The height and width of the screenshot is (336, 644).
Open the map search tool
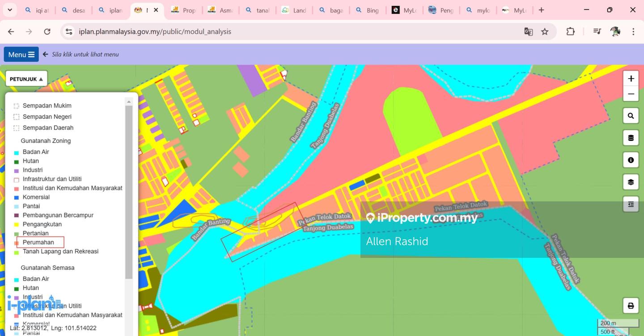coord(631,116)
